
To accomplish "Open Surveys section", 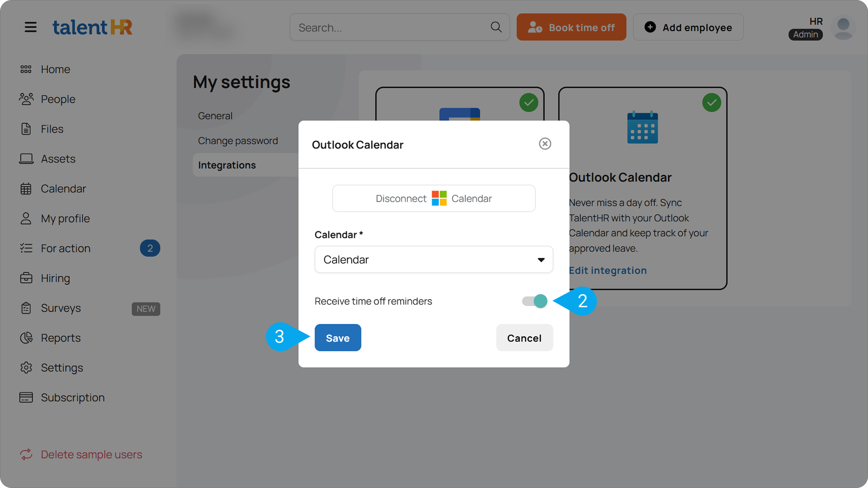I will tap(61, 308).
